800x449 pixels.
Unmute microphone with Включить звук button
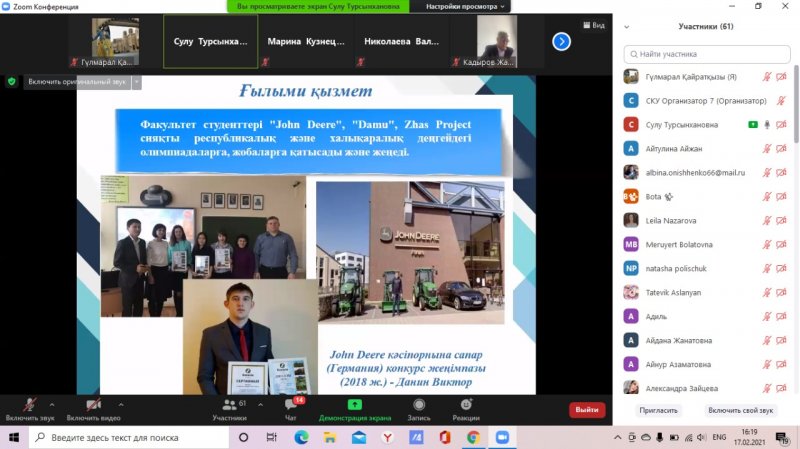(x=30, y=410)
